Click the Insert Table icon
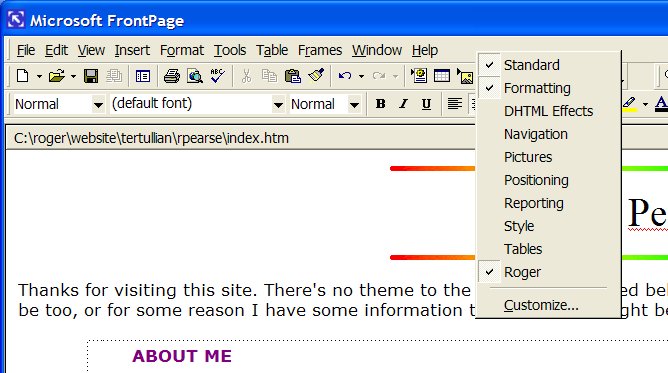This screenshot has height=373, width=668. point(442,76)
